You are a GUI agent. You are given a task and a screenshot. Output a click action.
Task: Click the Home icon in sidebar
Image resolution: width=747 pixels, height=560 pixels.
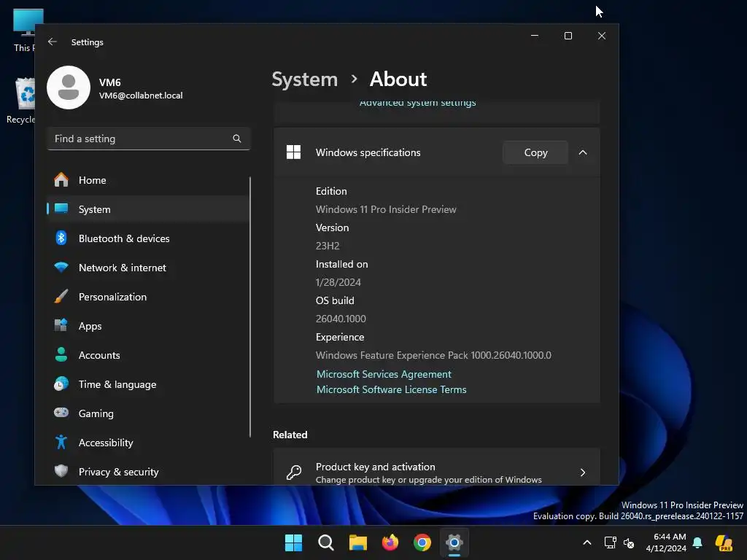pyautogui.click(x=61, y=180)
